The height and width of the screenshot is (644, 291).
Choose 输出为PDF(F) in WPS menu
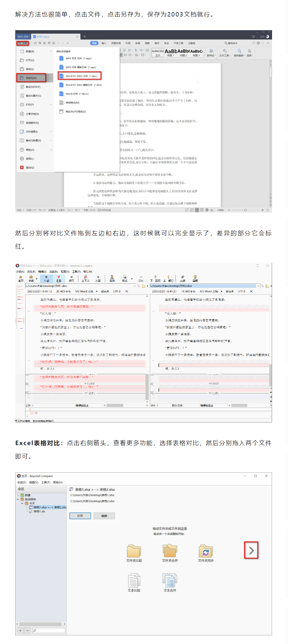pyautogui.click(x=30, y=87)
